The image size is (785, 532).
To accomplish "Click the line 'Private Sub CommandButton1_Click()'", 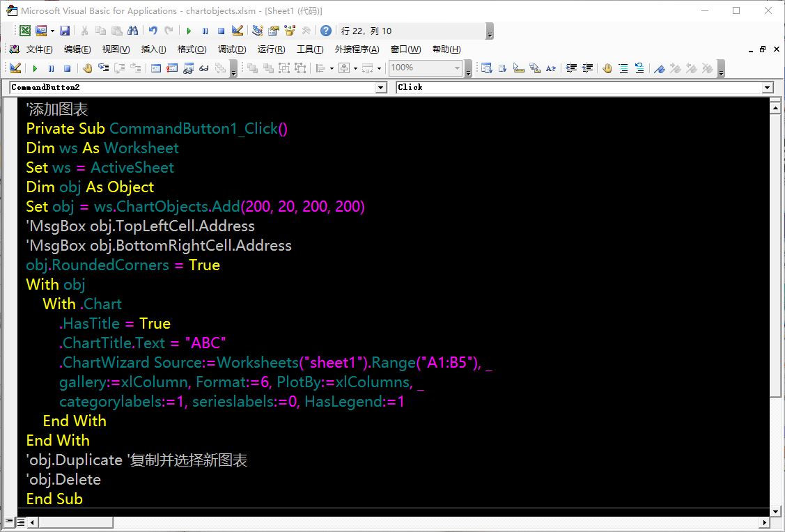I will pos(157,129).
